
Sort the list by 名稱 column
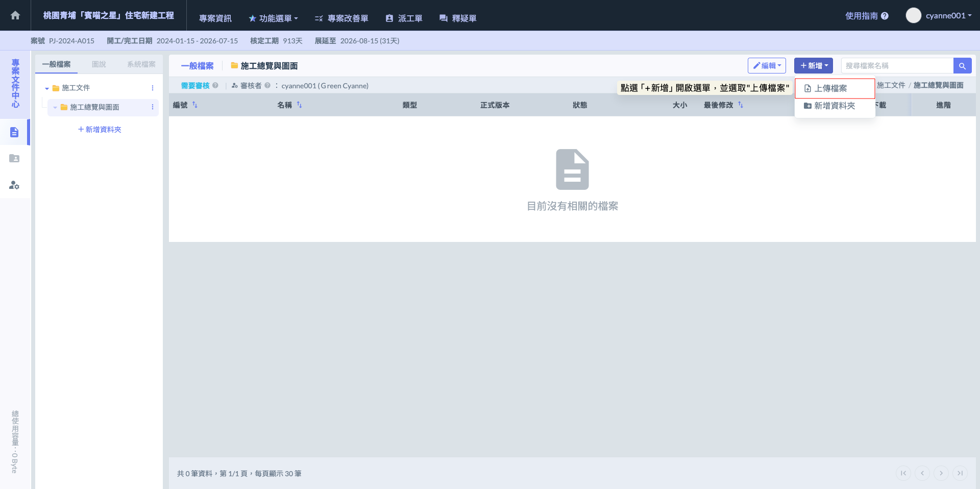click(x=299, y=105)
